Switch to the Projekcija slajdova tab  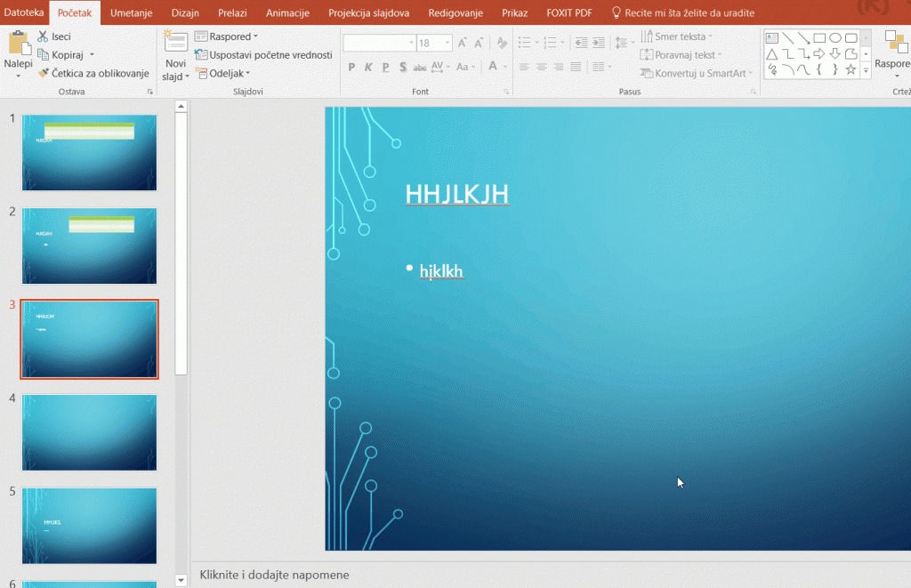[368, 12]
